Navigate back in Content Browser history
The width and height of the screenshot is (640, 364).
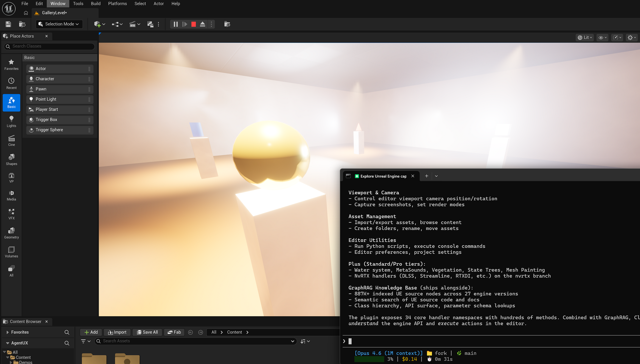pos(190,332)
